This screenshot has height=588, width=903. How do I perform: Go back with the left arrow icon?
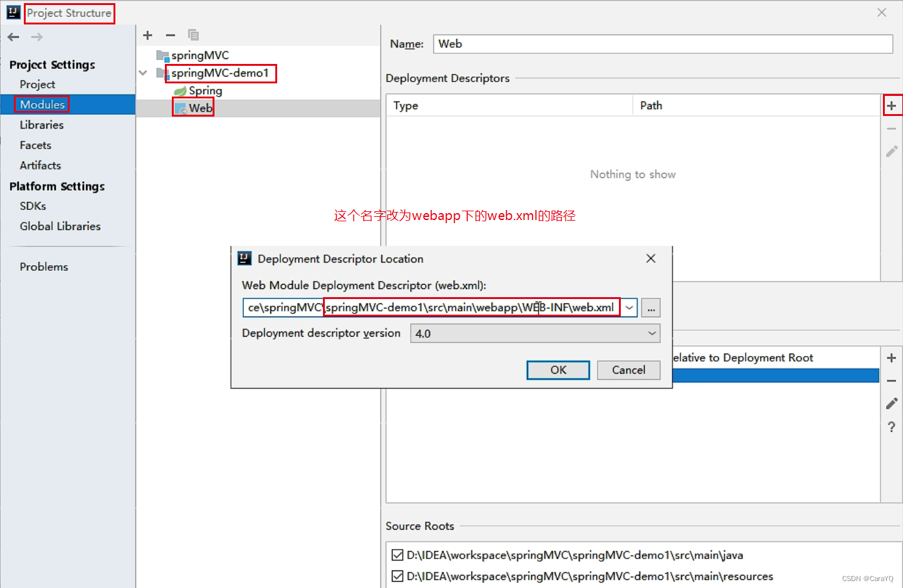click(13, 37)
